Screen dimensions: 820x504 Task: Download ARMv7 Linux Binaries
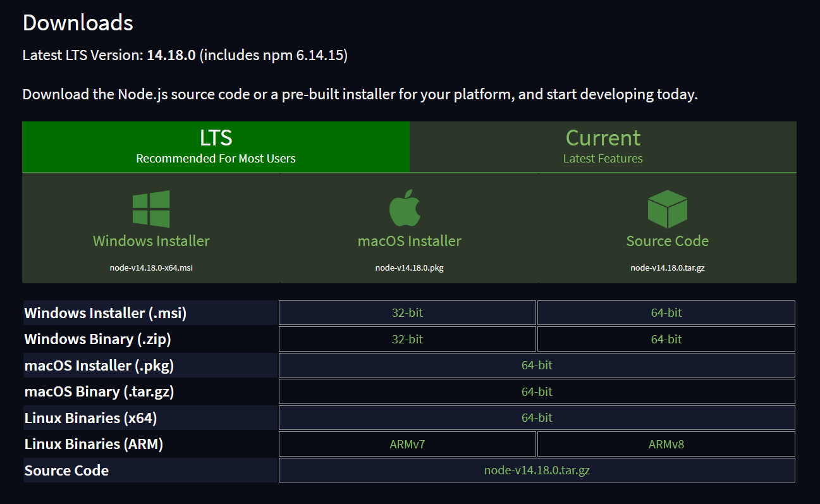(407, 444)
